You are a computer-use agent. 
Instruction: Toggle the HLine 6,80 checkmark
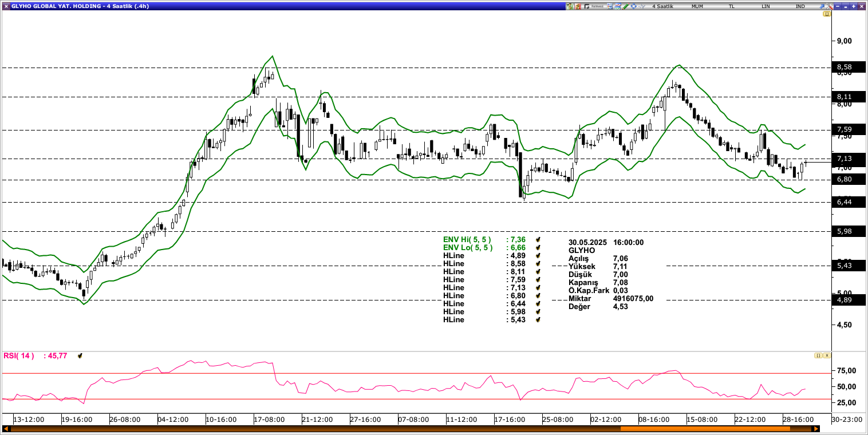538,296
